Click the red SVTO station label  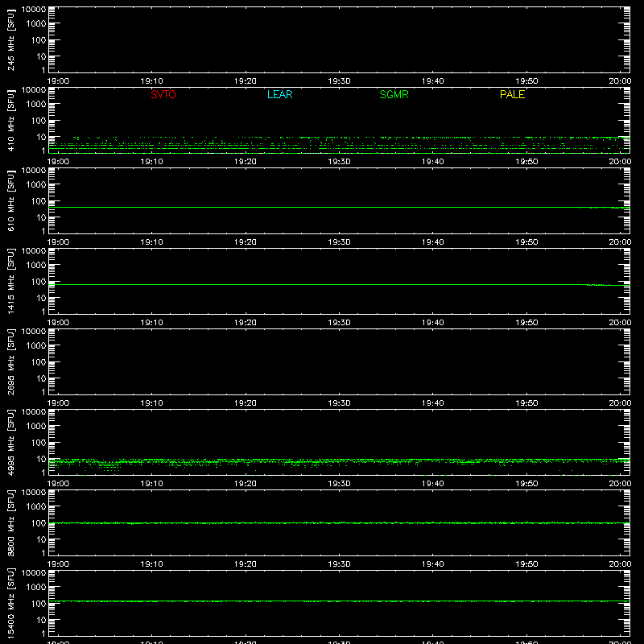click(163, 94)
